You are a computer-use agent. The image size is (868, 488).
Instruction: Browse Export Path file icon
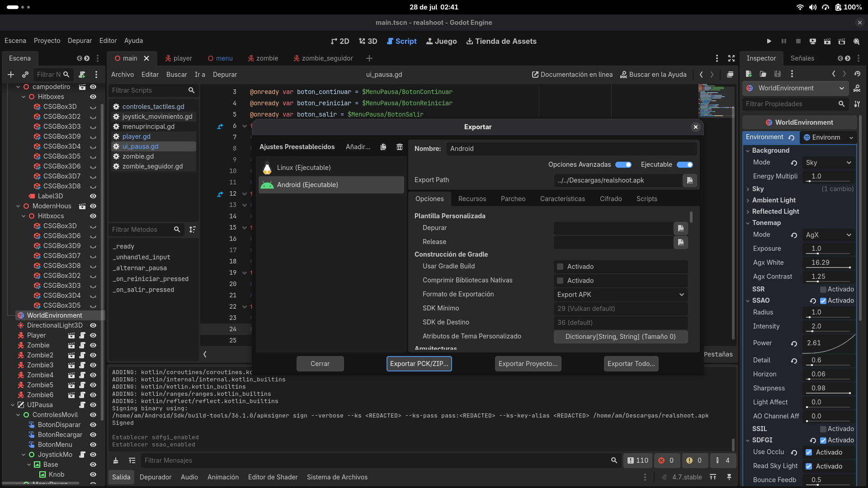coord(690,180)
